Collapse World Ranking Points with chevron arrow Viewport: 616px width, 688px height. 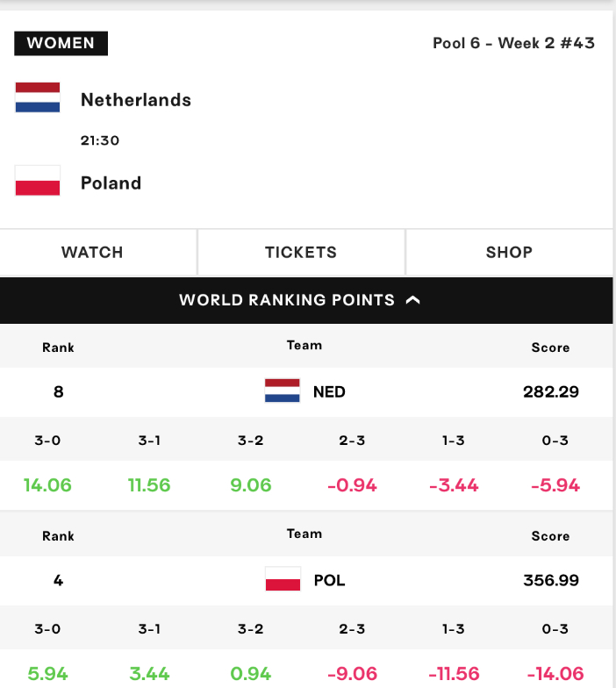coord(412,300)
